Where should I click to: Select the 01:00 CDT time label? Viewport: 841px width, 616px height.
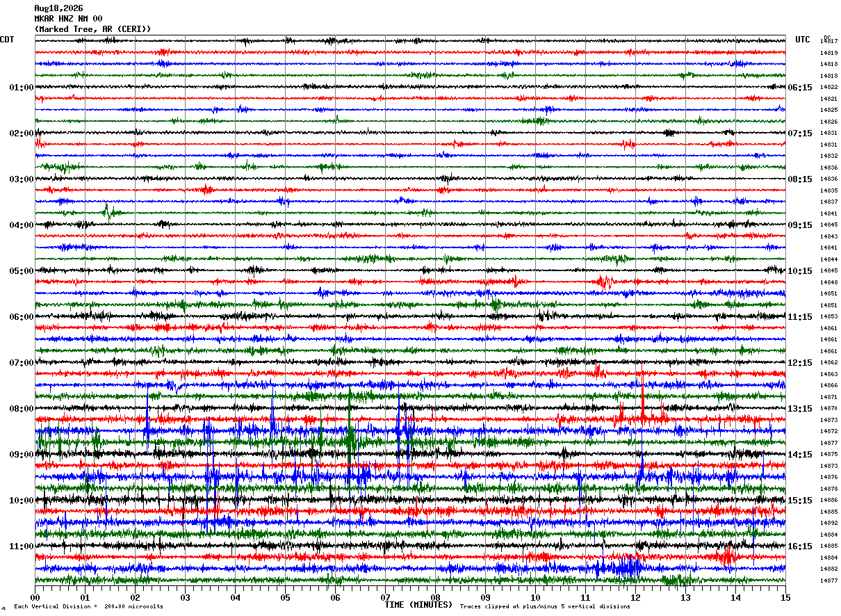tap(21, 88)
